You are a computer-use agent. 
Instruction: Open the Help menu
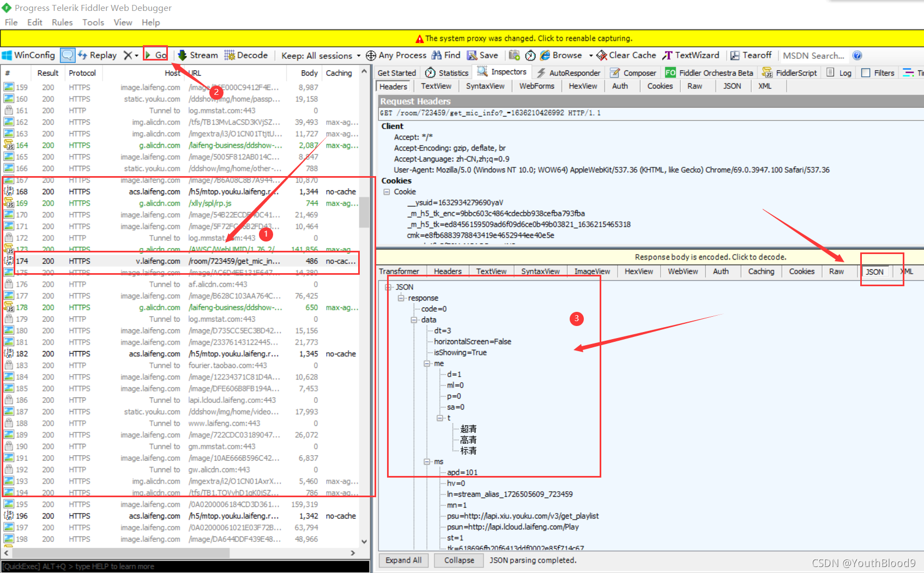[x=150, y=22]
